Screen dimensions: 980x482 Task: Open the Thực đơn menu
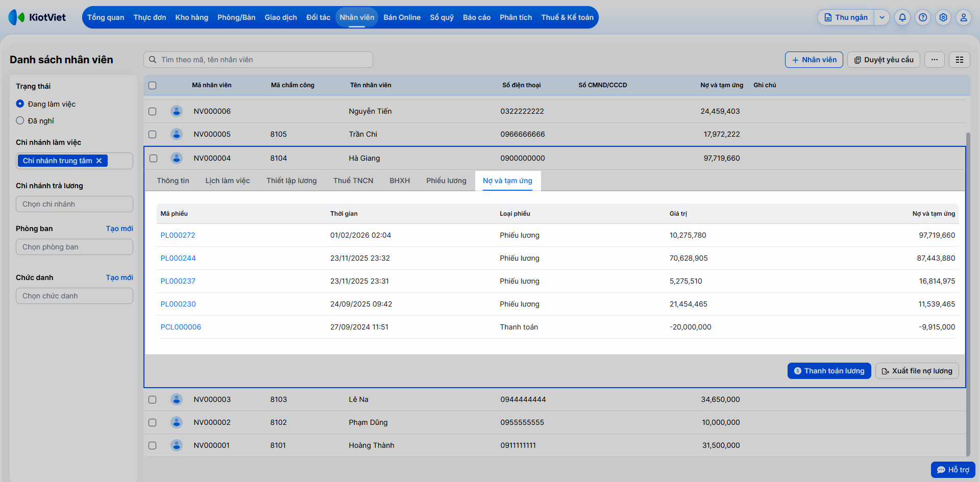(x=150, y=17)
